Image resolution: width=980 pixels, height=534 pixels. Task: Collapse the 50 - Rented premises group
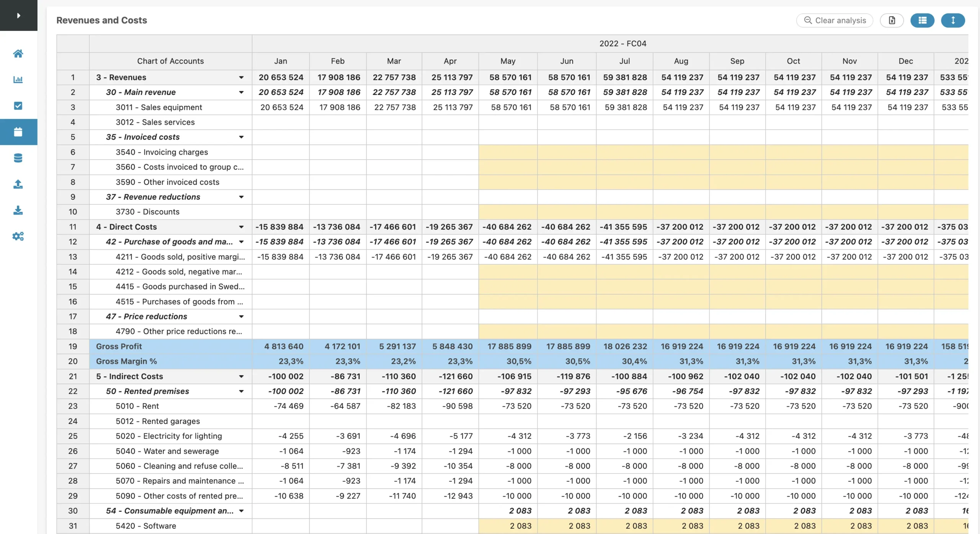(x=241, y=391)
